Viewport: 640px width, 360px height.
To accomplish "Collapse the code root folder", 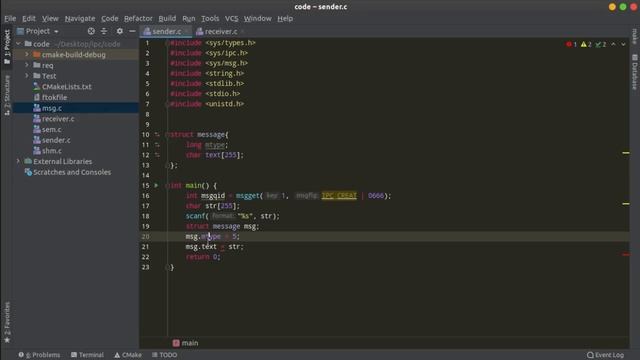I will (18, 44).
